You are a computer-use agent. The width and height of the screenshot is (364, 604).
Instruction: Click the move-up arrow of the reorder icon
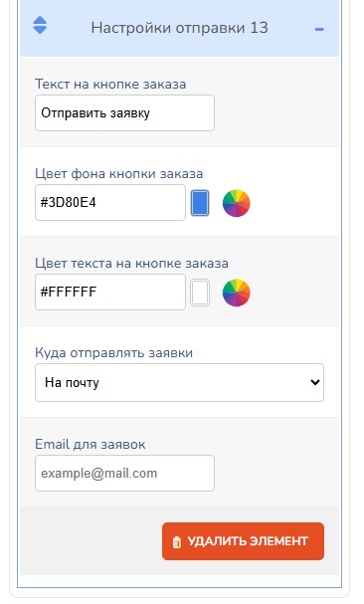tap(40, 21)
